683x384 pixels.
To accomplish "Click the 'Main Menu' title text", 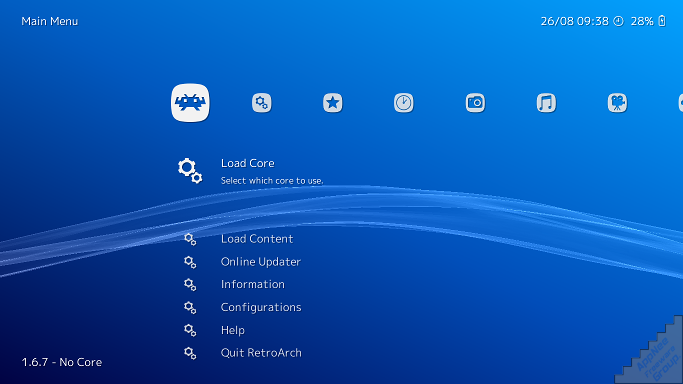I will 50,21.
